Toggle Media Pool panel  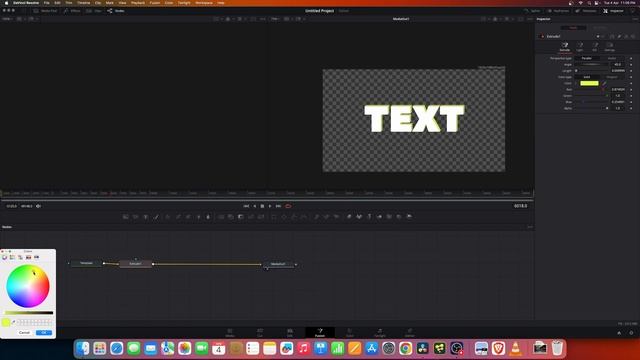pyautogui.click(x=46, y=11)
